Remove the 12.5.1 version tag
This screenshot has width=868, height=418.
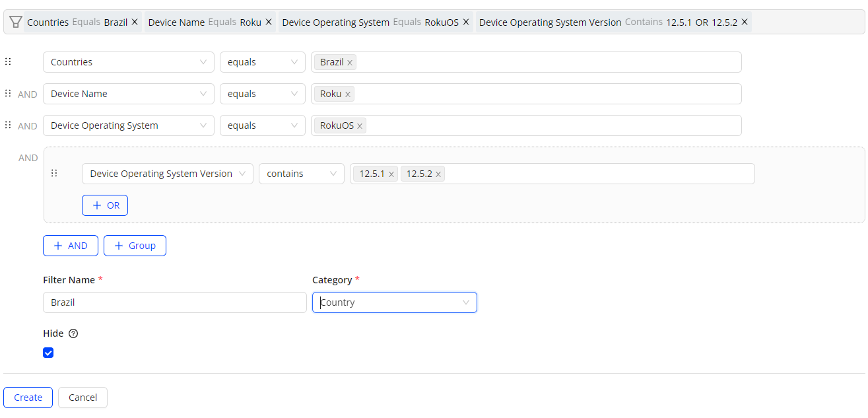click(391, 174)
